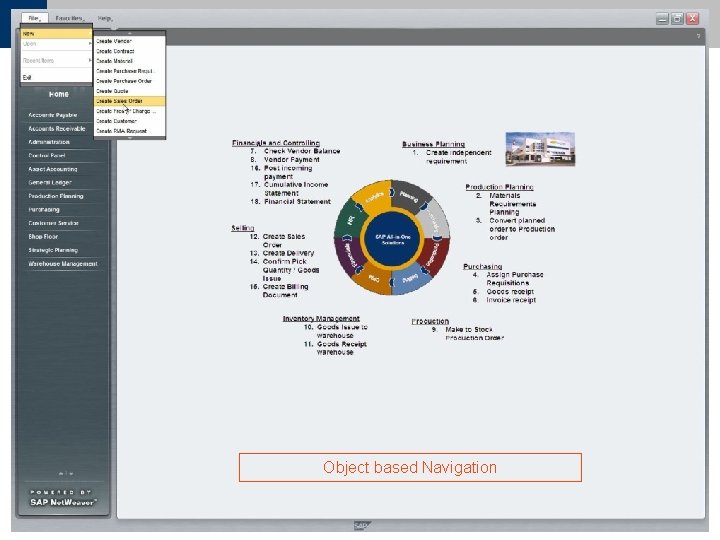This screenshot has width=720, height=540.
Task: Click the 'Financials and Controlling' heading
Action: tap(276, 143)
